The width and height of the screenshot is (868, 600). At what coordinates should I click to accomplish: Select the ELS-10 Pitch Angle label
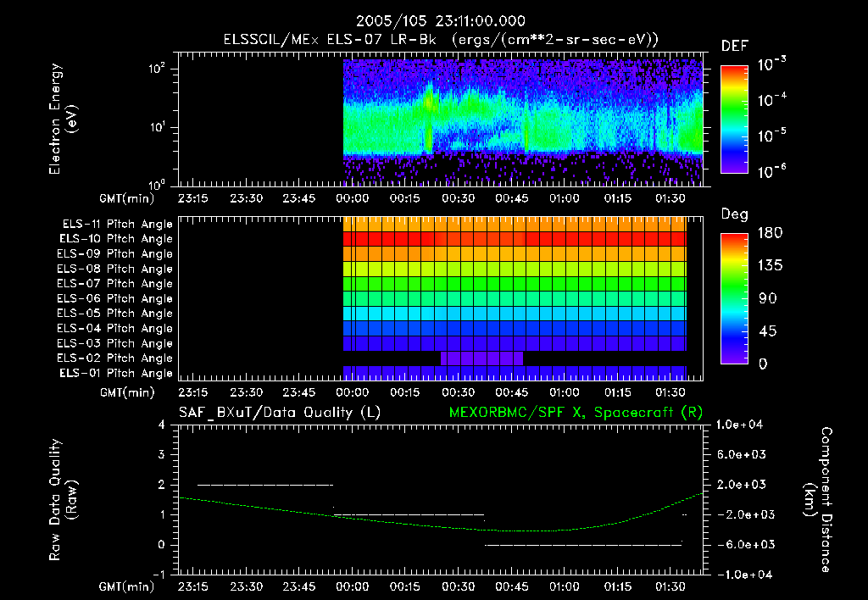coord(116,239)
